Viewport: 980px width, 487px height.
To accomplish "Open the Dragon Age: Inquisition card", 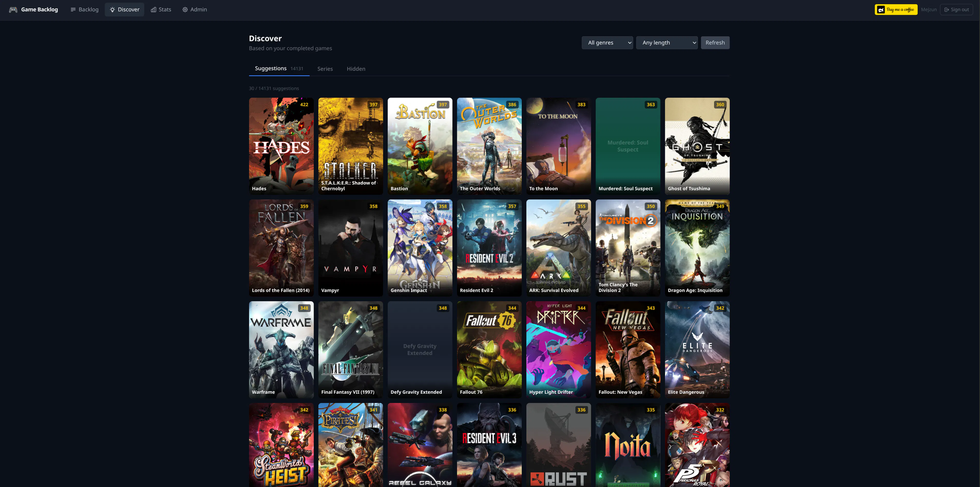I will click(x=697, y=248).
